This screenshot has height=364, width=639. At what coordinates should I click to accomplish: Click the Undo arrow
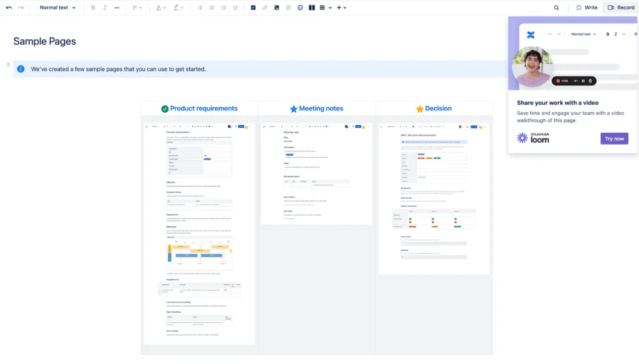(8, 7)
